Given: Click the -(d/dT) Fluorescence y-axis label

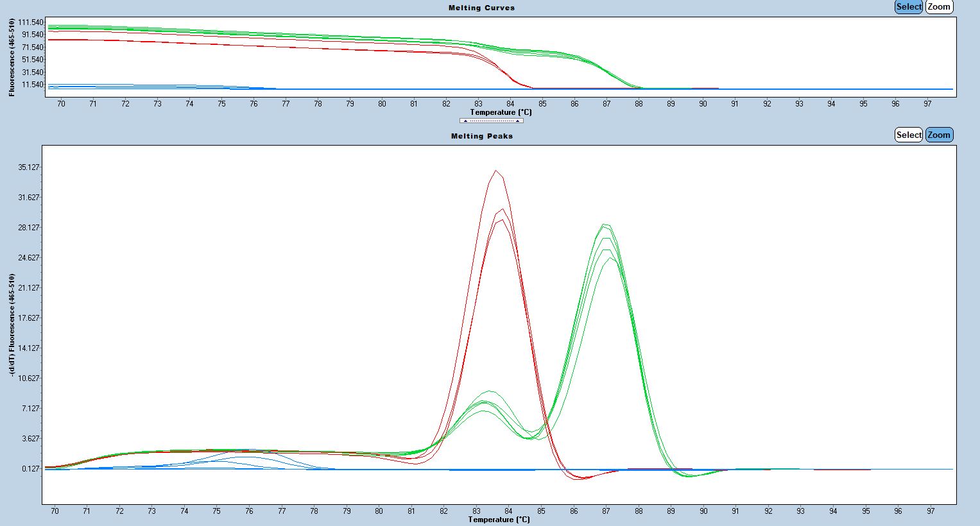Looking at the screenshot, I should click(12, 325).
